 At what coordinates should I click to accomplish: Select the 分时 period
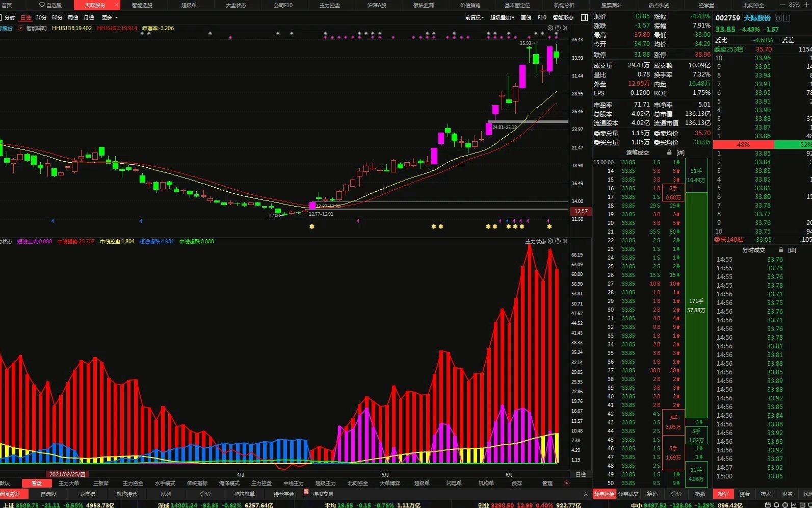click(10, 17)
